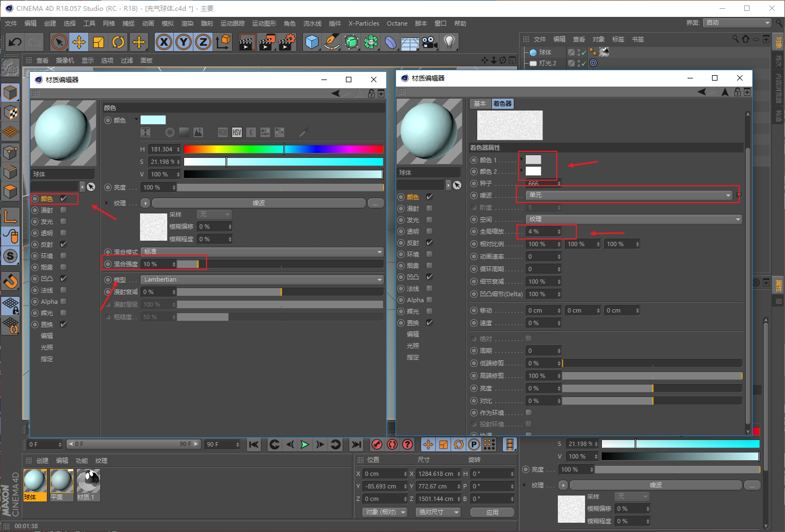785x532 pixels.
Task: Click the 颜色 1 swatch in shader properties
Action: [533, 160]
